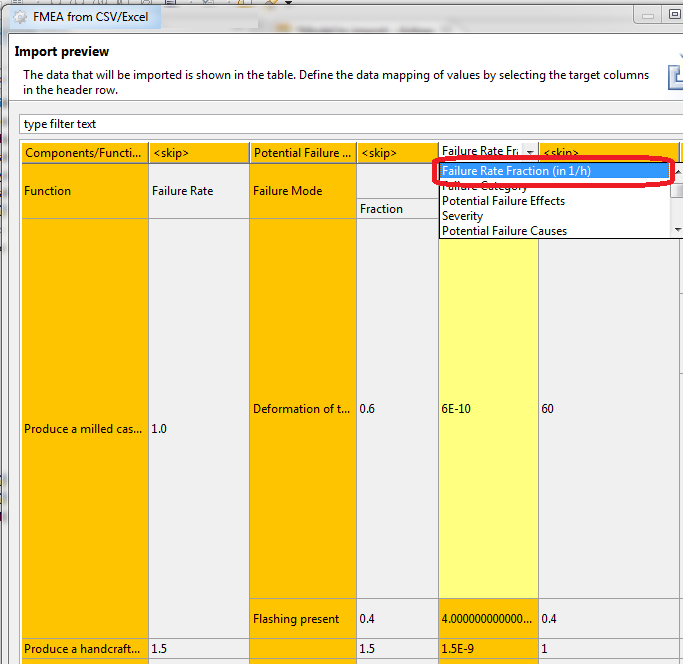Click the 'Deformation of t...' failure mode cell
Viewport: 683px width, 664px height.
[x=302, y=409]
